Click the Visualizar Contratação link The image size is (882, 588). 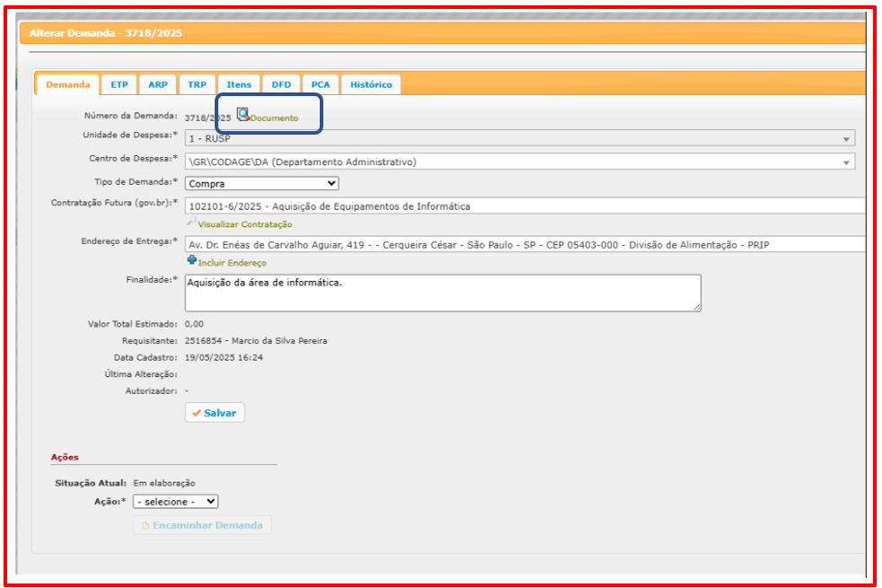[244, 224]
